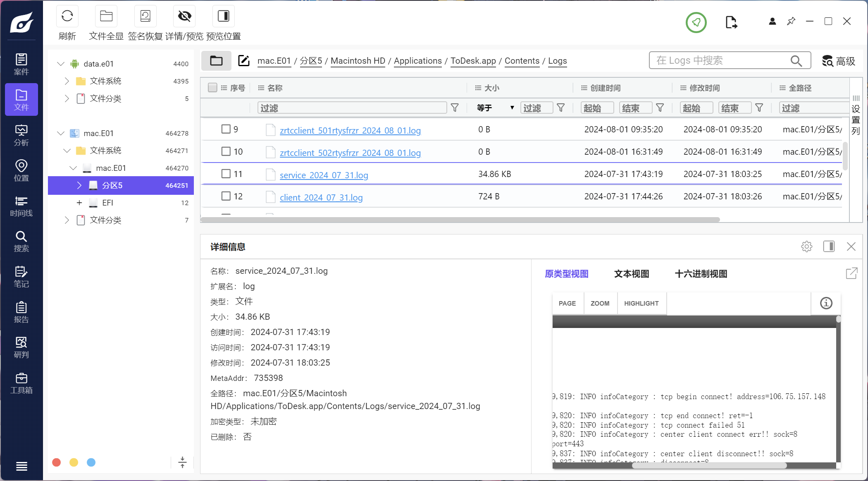The image size is (868, 481).
Task: Switch to 文本视图 tab
Action: pyautogui.click(x=631, y=274)
